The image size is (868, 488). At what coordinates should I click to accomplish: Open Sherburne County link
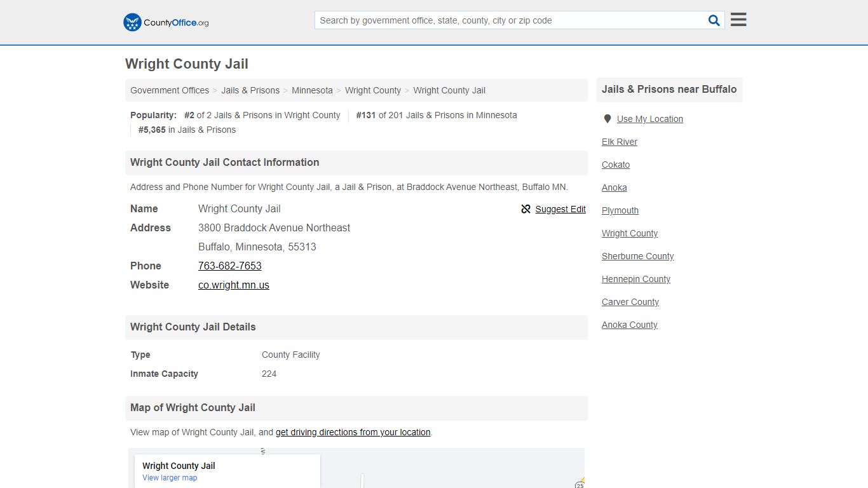click(638, 256)
